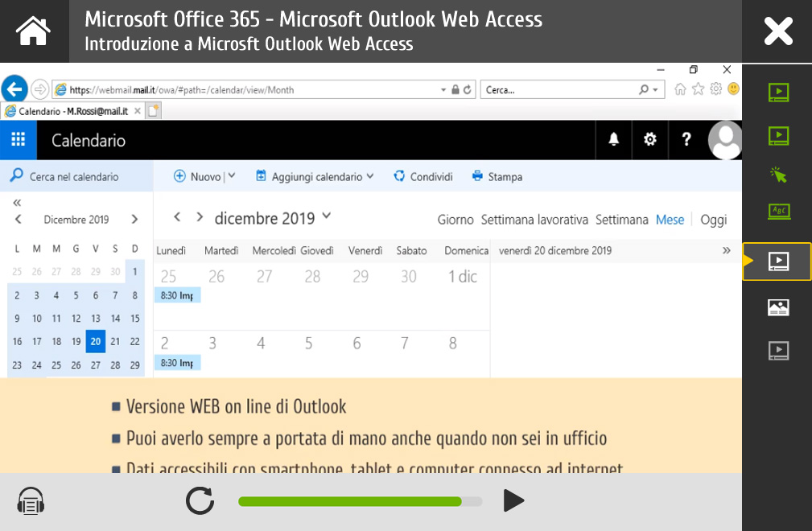Select day 5 cell in month grid

324,355
